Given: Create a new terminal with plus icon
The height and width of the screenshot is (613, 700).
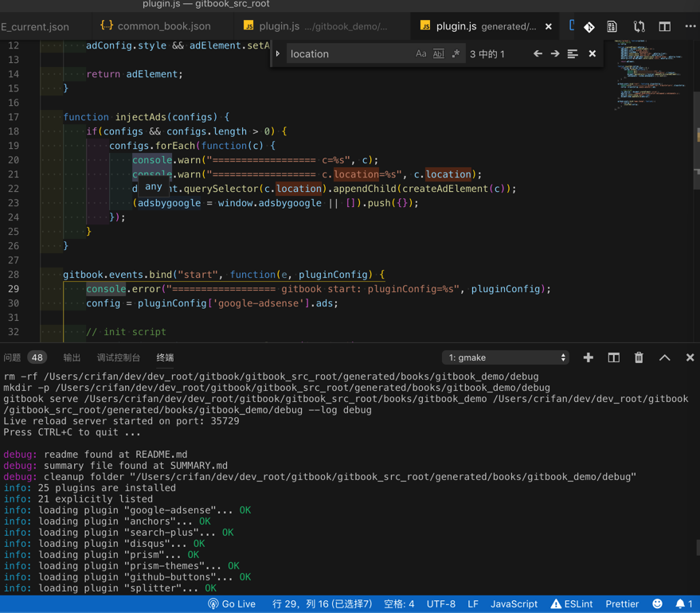Looking at the screenshot, I should (x=589, y=357).
